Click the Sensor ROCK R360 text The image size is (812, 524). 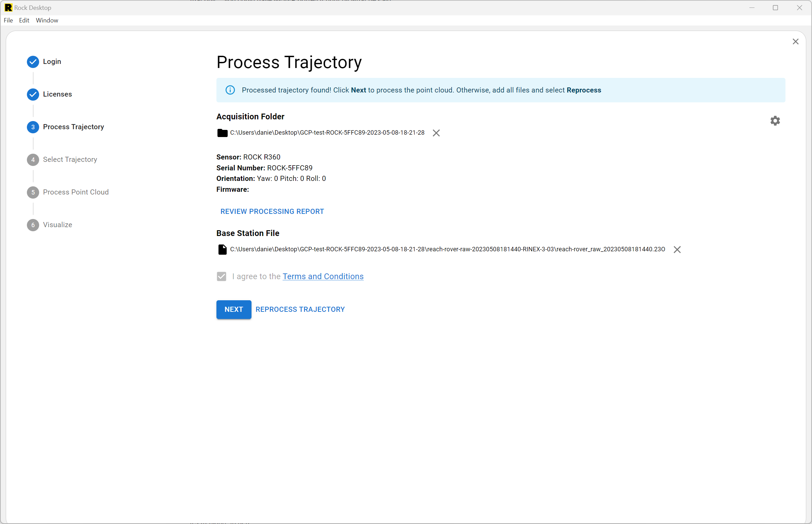(248, 157)
